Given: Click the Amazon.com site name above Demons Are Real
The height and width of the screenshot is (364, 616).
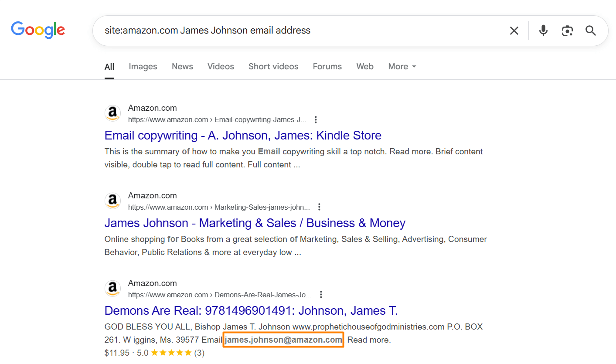Looking at the screenshot, I should (x=153, y=283).
